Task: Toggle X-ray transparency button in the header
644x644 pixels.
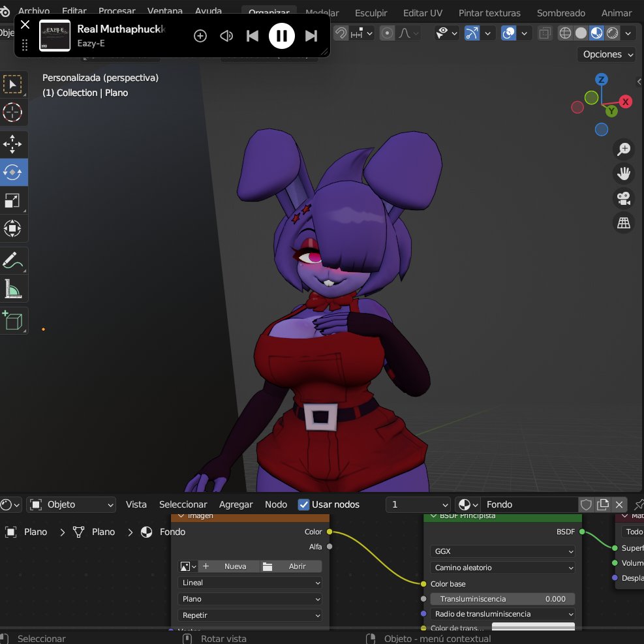Action: (545, 33)
